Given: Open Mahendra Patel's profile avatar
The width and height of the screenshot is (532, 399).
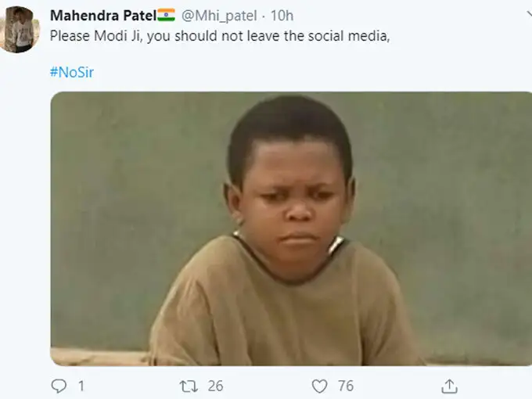Looking at the screenshot, I should click(x=19, y=29).
